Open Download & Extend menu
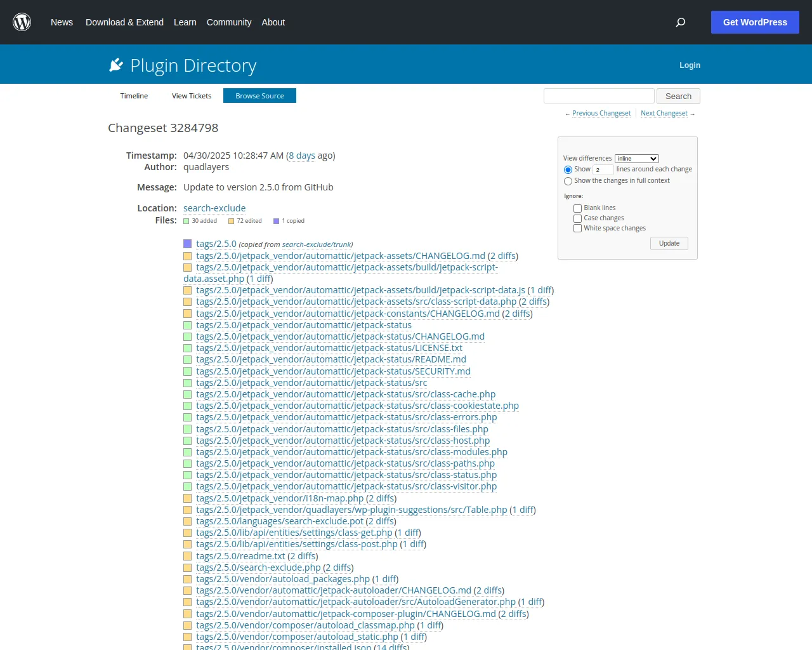This screenshot has width=812, height=650. pyautogui.click(x=124, y=22)
